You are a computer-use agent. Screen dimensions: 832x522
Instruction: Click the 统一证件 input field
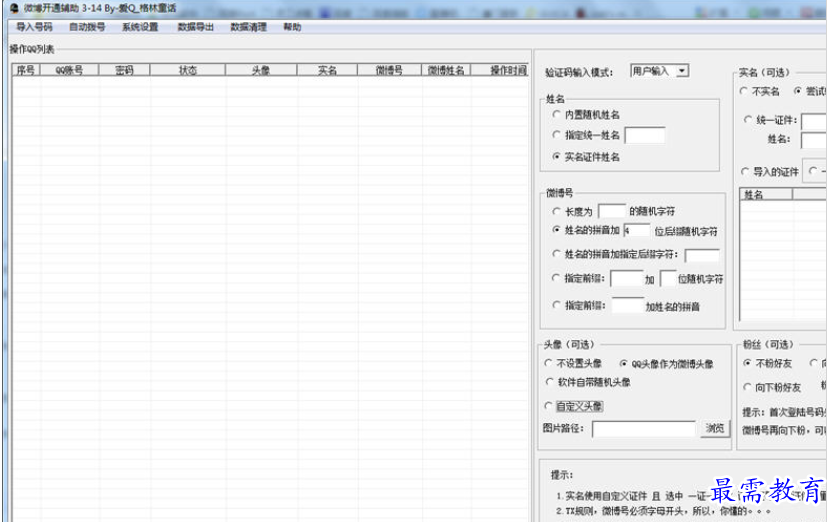coord(814,121)
